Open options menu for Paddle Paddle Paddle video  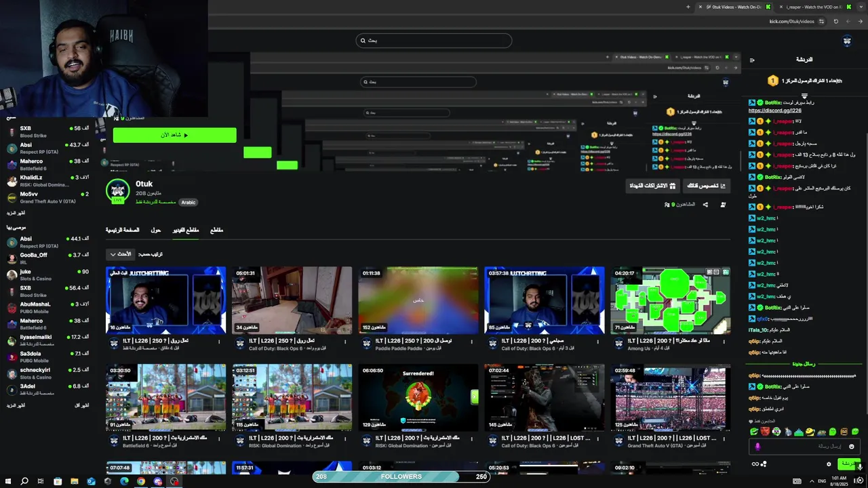[x=472, y=342]
